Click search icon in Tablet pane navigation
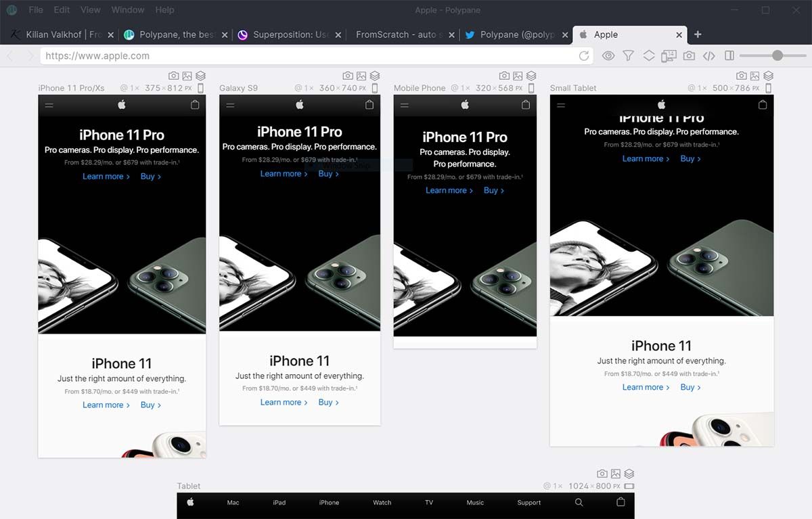The width and height of the screenshot is (812, 519). coord(579,502)
